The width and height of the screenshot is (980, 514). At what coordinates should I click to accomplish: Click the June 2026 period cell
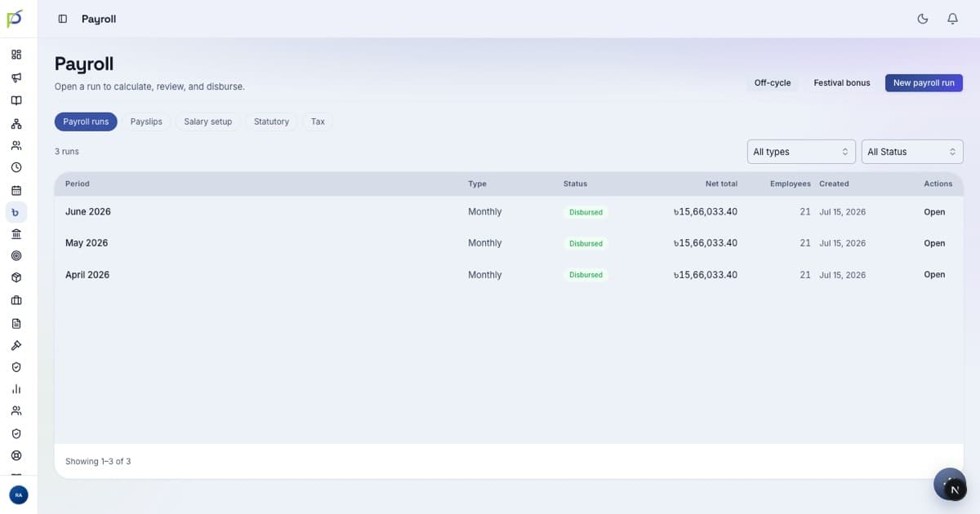(x=88, y=212)
